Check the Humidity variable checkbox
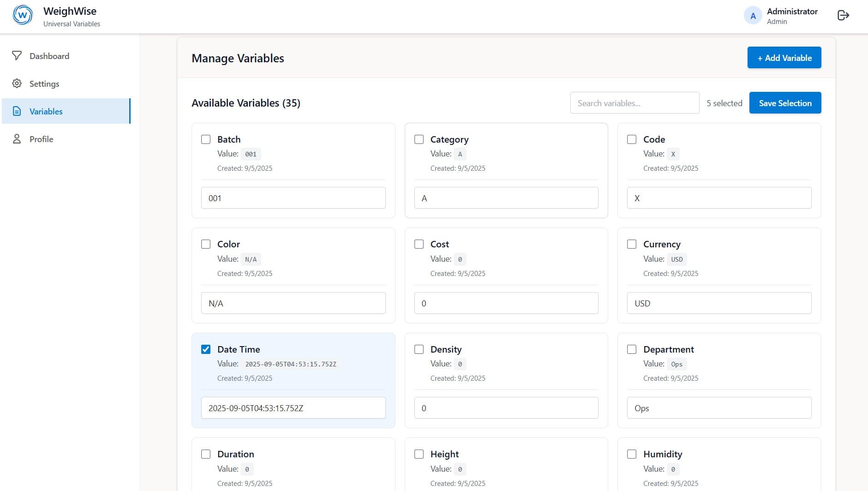This screenshot has width=868, height=491. [632, 454]
